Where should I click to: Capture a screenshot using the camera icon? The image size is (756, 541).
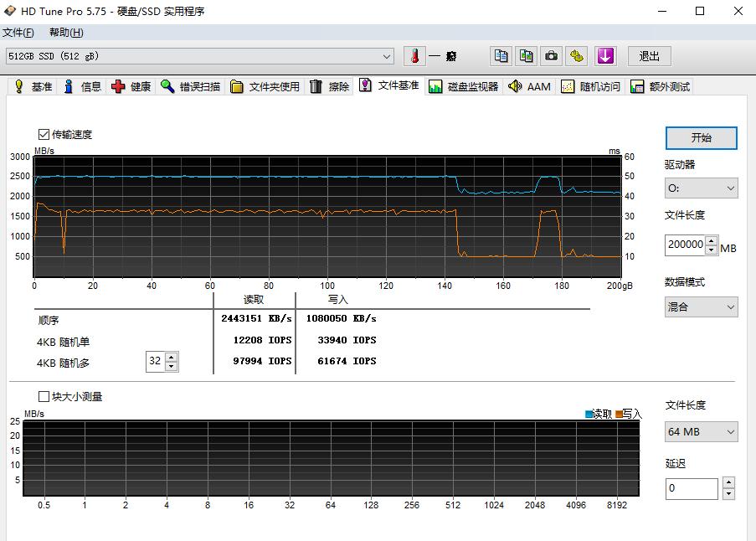click(x=551, y=55)
